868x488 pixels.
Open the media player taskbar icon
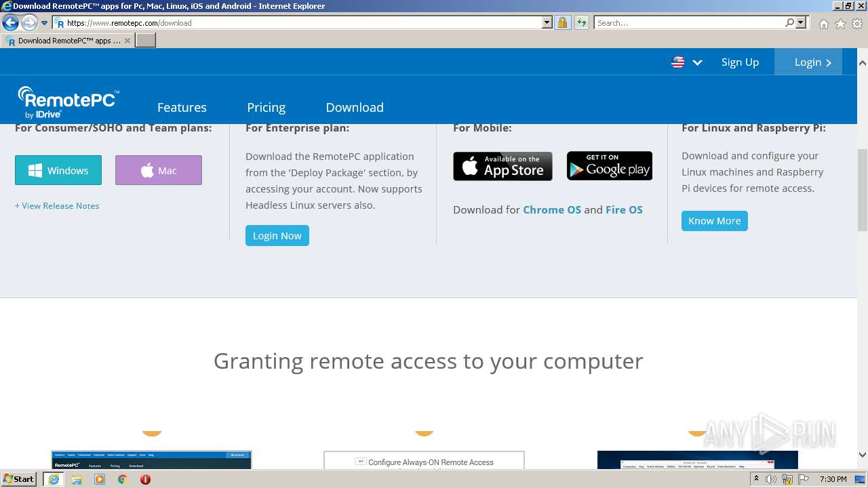[x=100, y=479]
